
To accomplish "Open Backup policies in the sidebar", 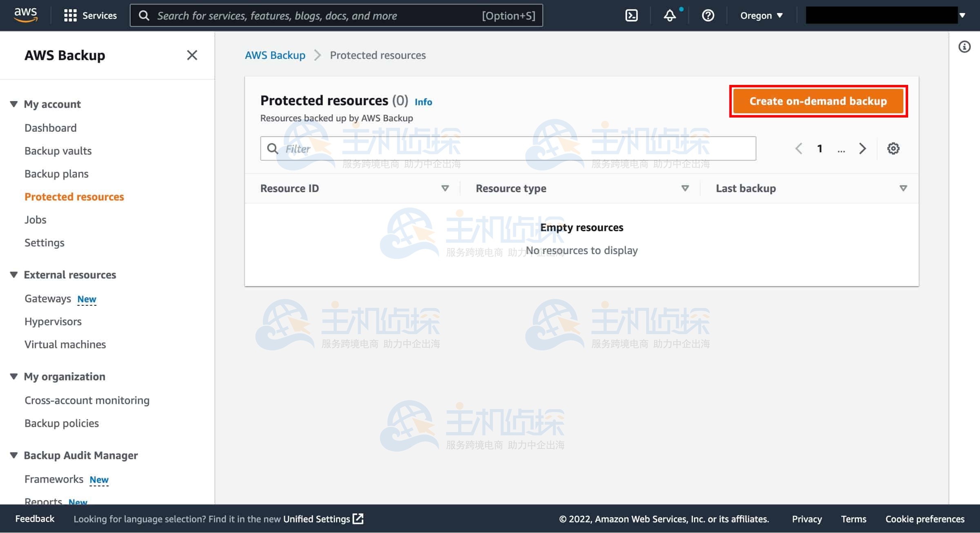I will click(62, 423).
